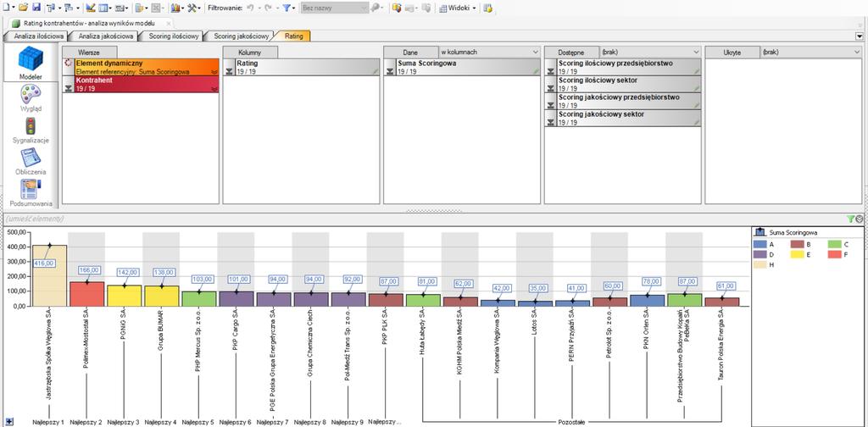Open the Dane 'w kolumnach' dropdown
868x427 pixels.
coord(489,52)
